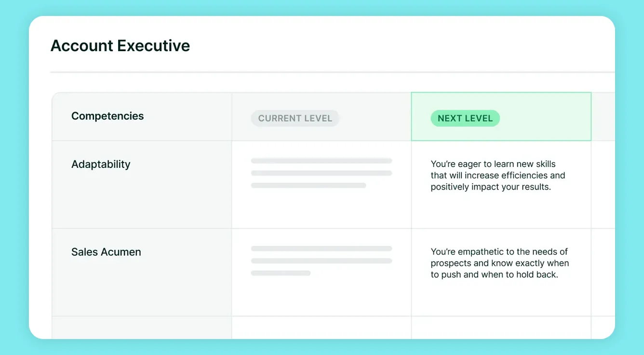Click the Adaptability row label
This screenshot has height=355, width=644.
pos(101,164)
